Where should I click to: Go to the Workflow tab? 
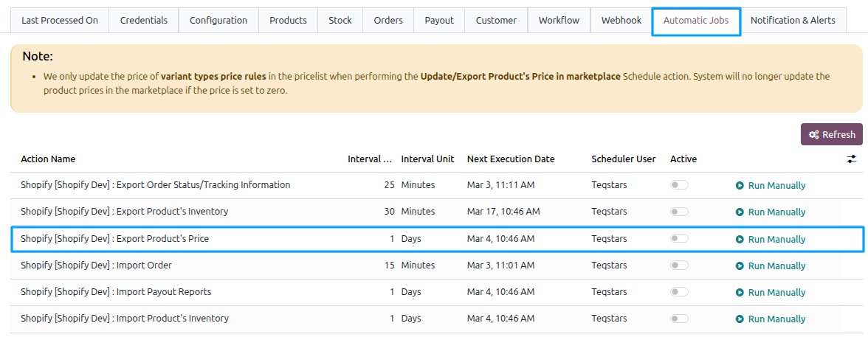(x=559, y=21)
